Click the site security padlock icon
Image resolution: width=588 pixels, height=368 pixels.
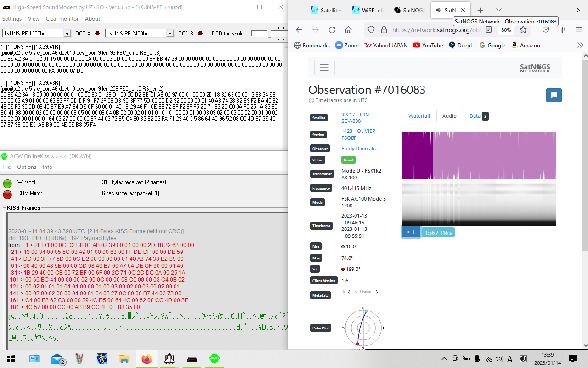[x=384, y=30]
